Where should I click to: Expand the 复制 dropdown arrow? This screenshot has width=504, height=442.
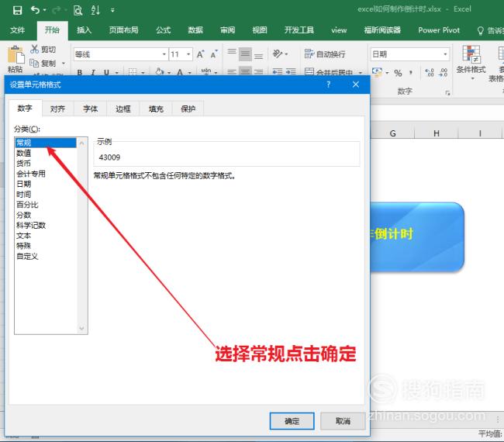click(64, 63)
